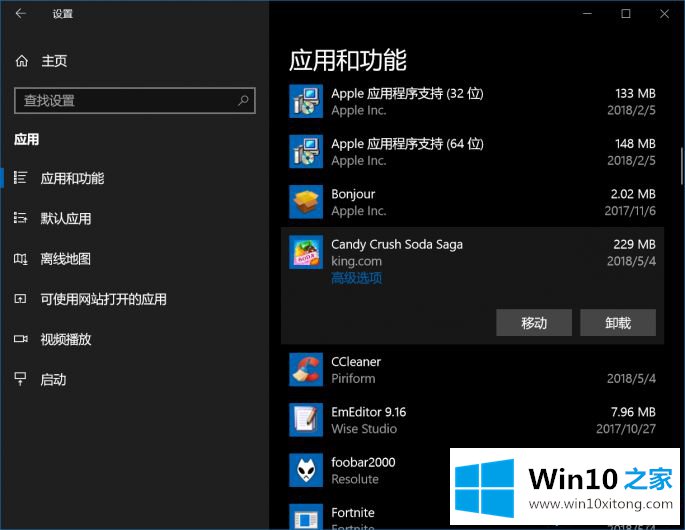Screen dimensions: 685x530
Task: Click the vertical scrollbar thumb
Action: 681,166
